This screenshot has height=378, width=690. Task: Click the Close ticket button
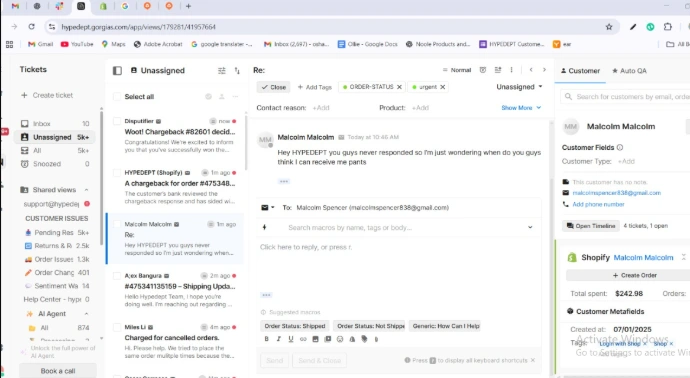pos(273,87)
